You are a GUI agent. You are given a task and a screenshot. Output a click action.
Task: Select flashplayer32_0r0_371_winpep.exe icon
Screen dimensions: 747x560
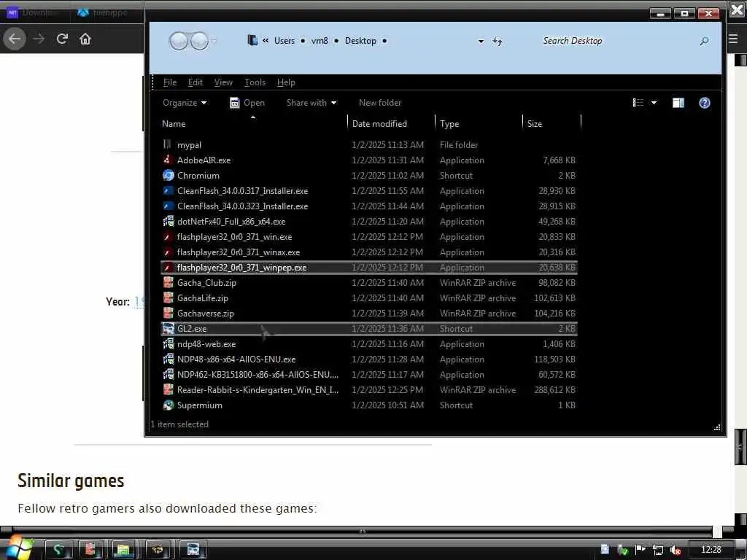(x=167, y=267)
